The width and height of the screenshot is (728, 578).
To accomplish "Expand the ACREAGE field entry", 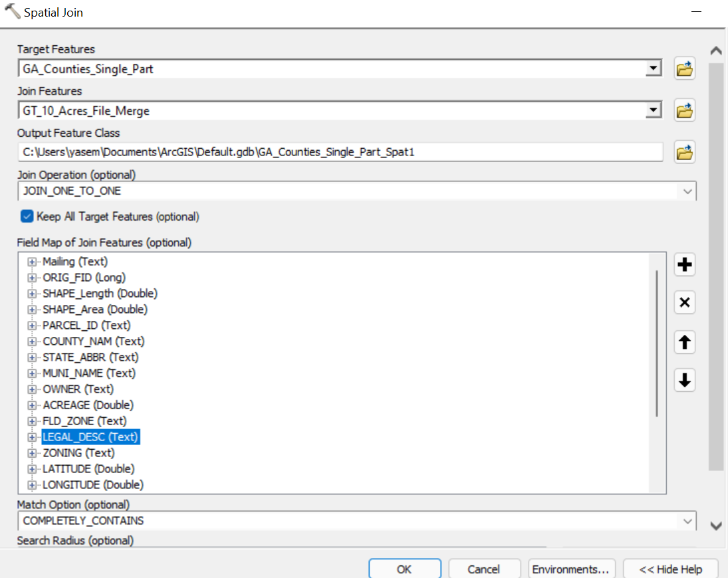I will (31, 405).
